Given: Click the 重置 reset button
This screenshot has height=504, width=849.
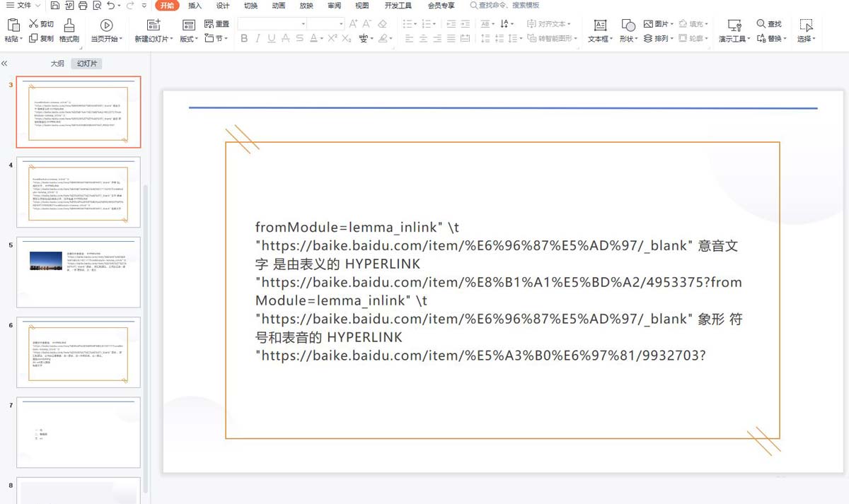Looking at the screenshot, I should [x=216, y=24].
